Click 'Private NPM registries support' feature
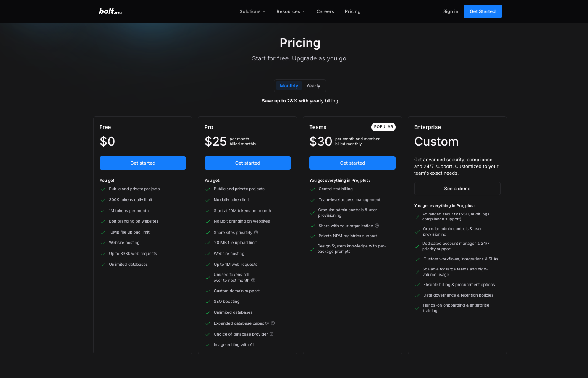 [348, 236]
